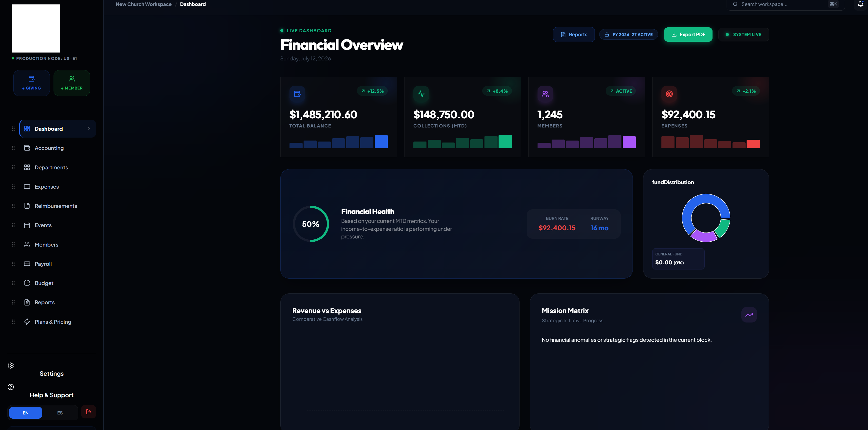Open Members in sidebar
Image resolution: width=868 pixels, height=430 pixels.
58,244
